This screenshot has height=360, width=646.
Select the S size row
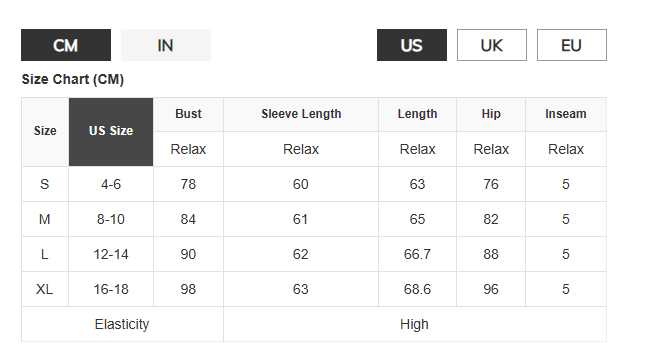pos(314,184)
